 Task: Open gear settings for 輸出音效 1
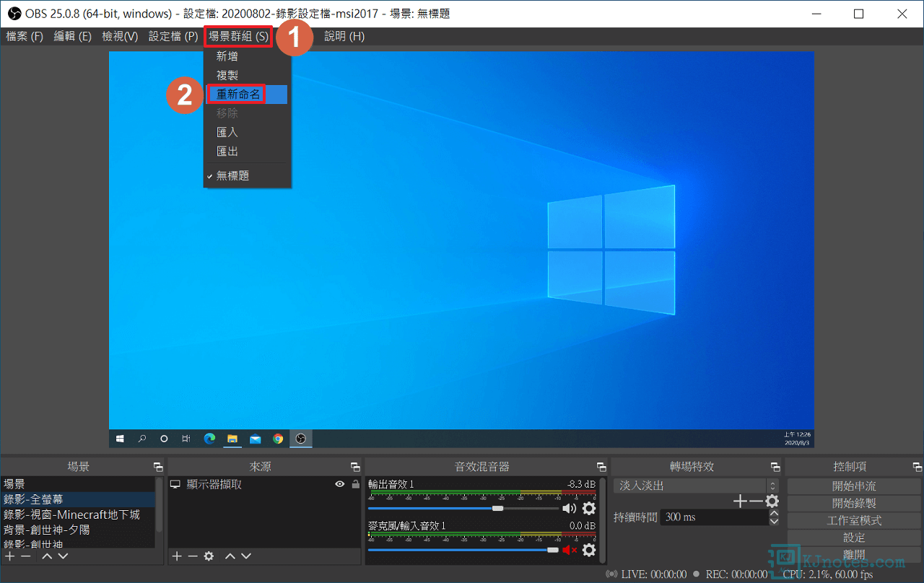(x=589, y=509)
